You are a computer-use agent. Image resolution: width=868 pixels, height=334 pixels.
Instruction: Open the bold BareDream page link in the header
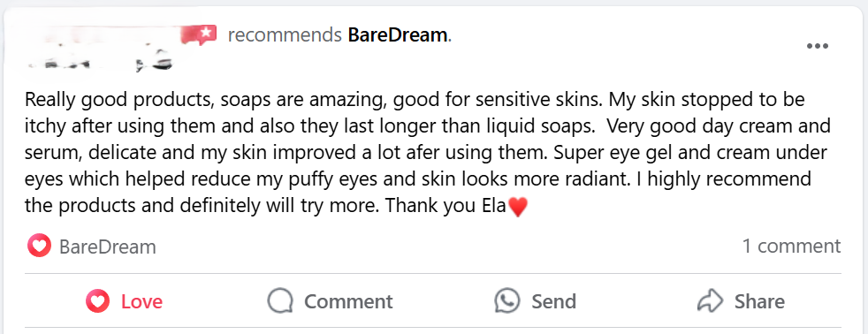click(x=398, y=35)
